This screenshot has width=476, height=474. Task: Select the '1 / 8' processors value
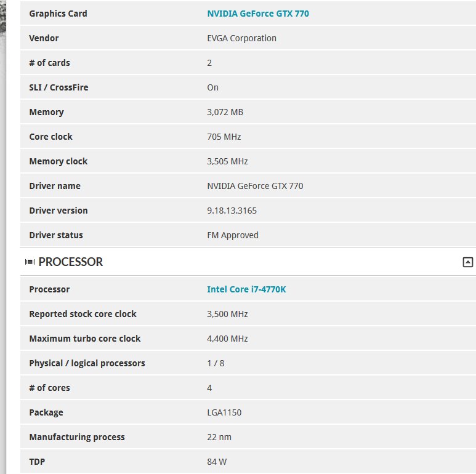pyautogui.click(x=216, y=363)
